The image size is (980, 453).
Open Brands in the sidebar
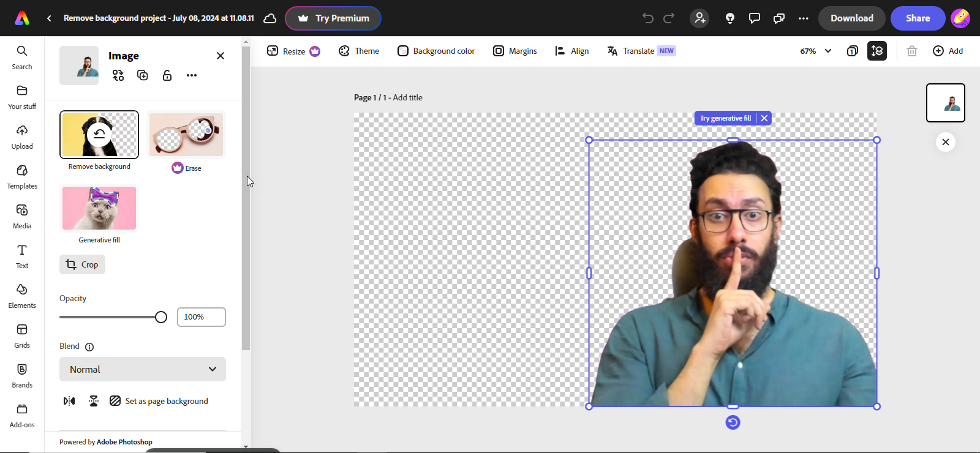tap(22, 376)
